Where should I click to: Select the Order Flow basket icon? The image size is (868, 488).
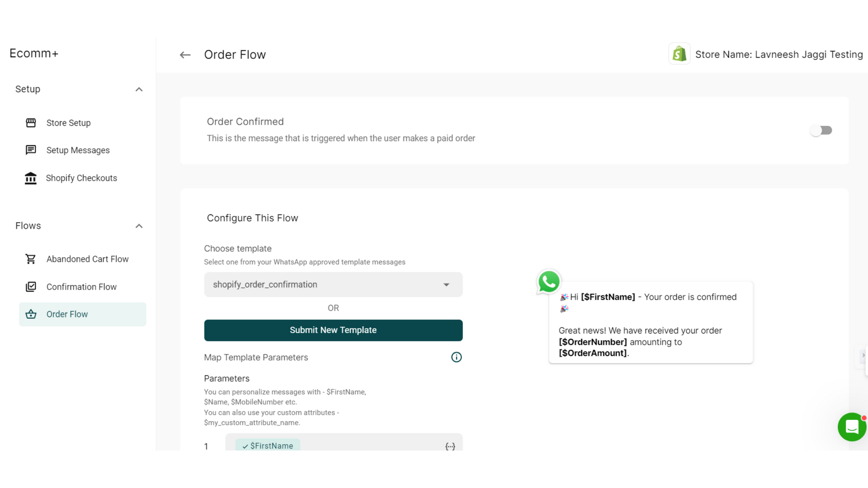click(x=30, y=314)
